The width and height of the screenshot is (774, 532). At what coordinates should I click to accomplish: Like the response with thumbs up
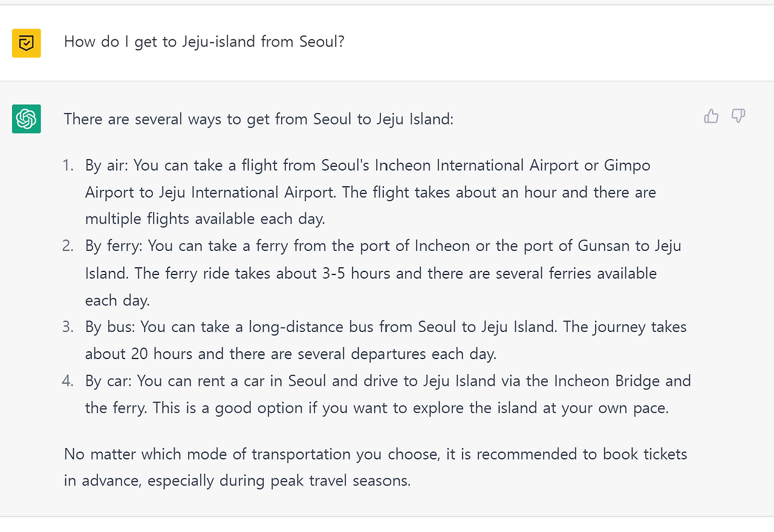click(711, 116)
